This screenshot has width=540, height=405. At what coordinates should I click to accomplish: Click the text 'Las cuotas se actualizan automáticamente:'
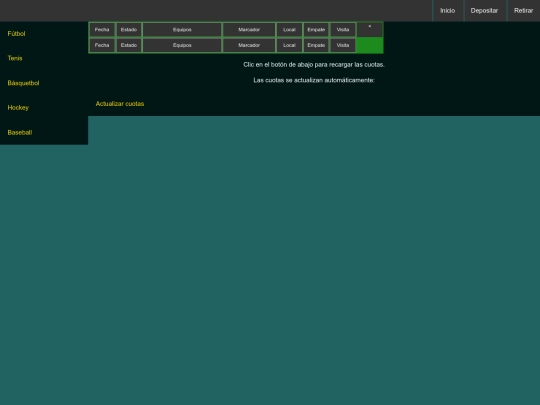point(314,80)
